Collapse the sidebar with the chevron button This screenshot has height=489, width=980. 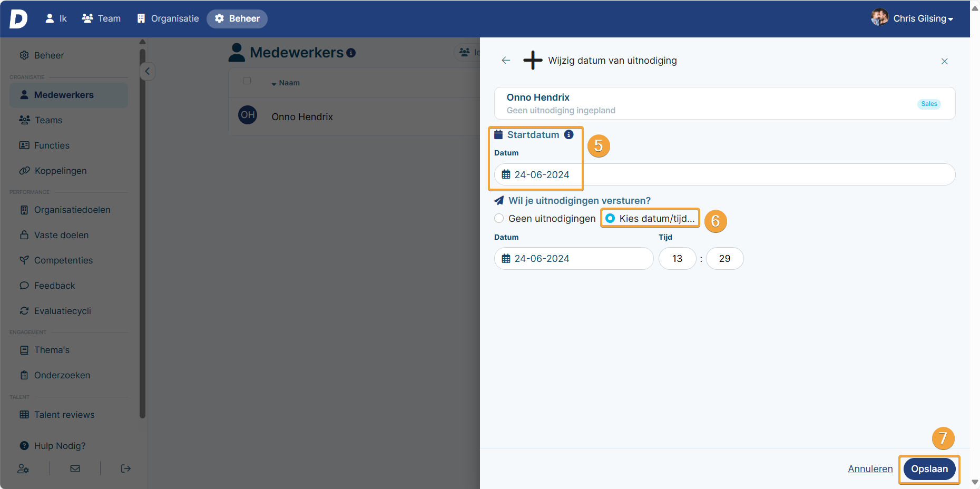pos(148,71)
